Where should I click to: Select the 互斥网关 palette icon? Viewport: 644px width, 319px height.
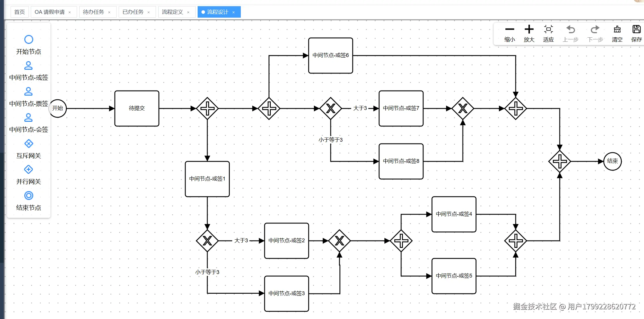pyautogui.click(x=28, y=144)
